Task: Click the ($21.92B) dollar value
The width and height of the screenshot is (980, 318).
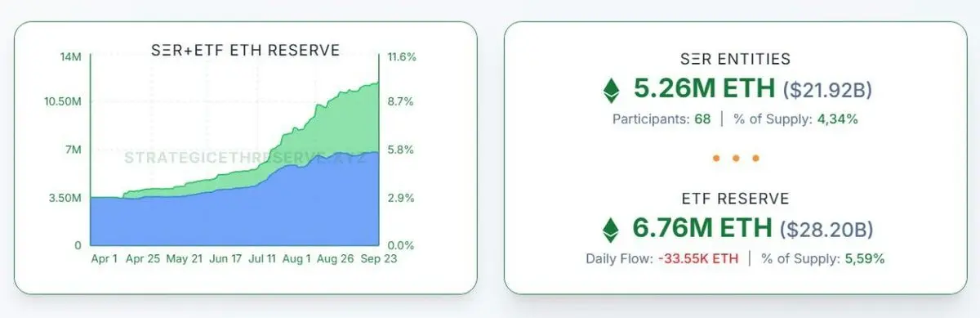Action: [x=828, y=90]
